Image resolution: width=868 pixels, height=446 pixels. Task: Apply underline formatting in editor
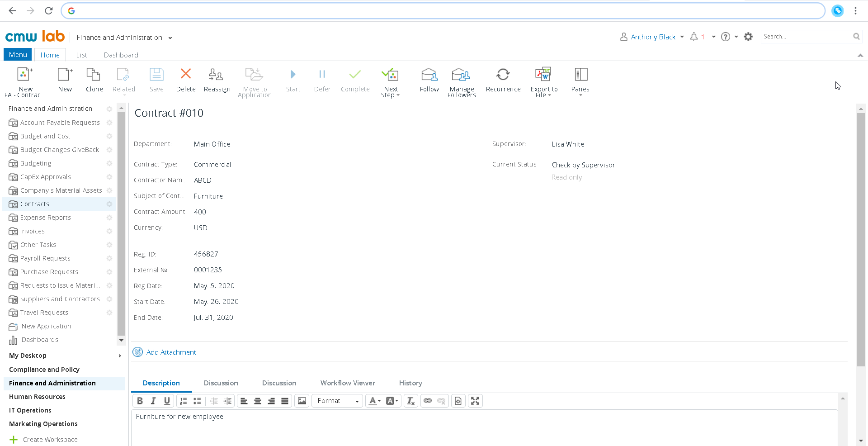(167, 401)
